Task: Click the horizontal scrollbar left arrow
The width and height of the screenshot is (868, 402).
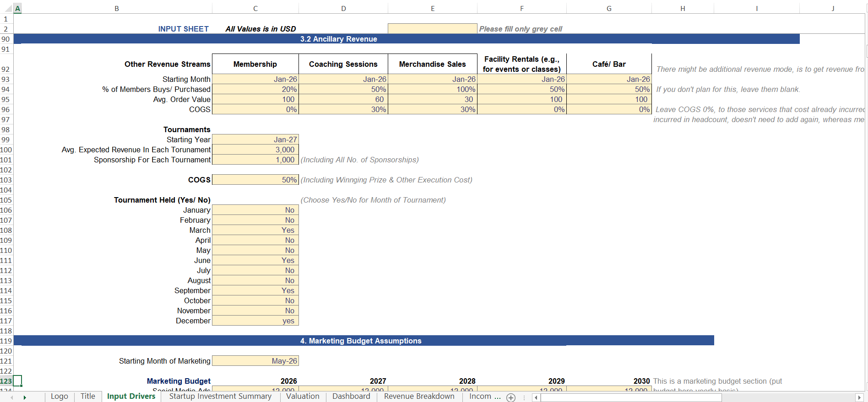Action: pos(536,397)
